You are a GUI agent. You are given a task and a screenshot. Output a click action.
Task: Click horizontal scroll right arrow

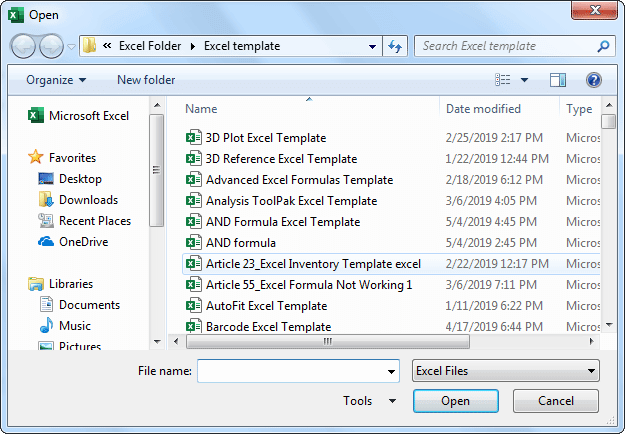[592, 342]
